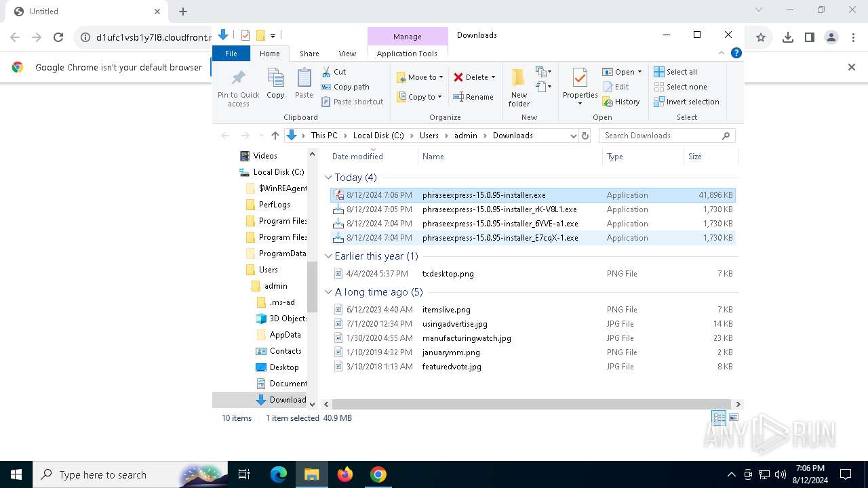Dismiss the default browser notification bar
This screenshot has height=488, width=868.
tap(852, 67)
